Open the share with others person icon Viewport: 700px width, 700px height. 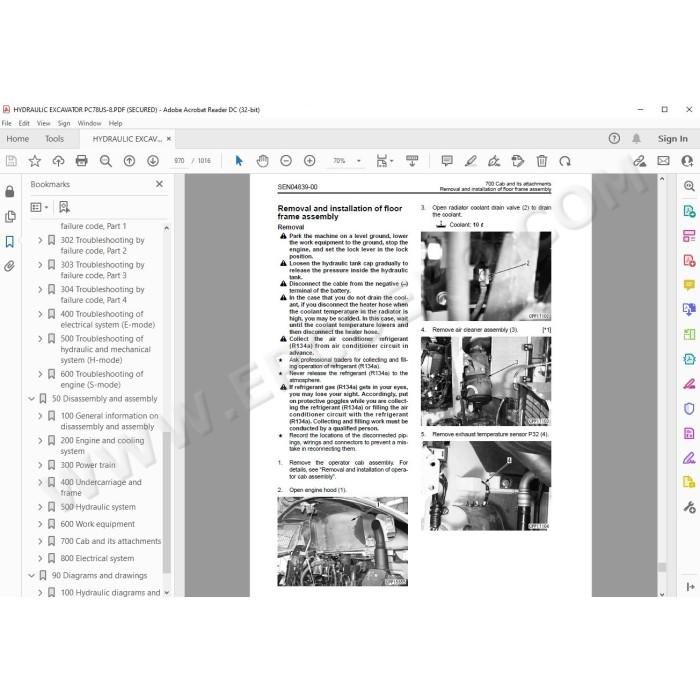pyautogui.click(x=687, y=161)
